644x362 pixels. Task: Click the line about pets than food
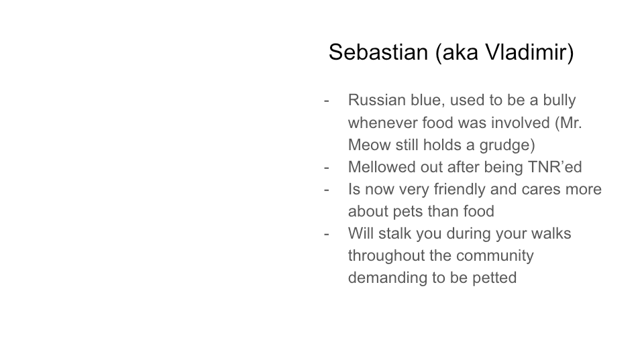(x=421, y=212)
